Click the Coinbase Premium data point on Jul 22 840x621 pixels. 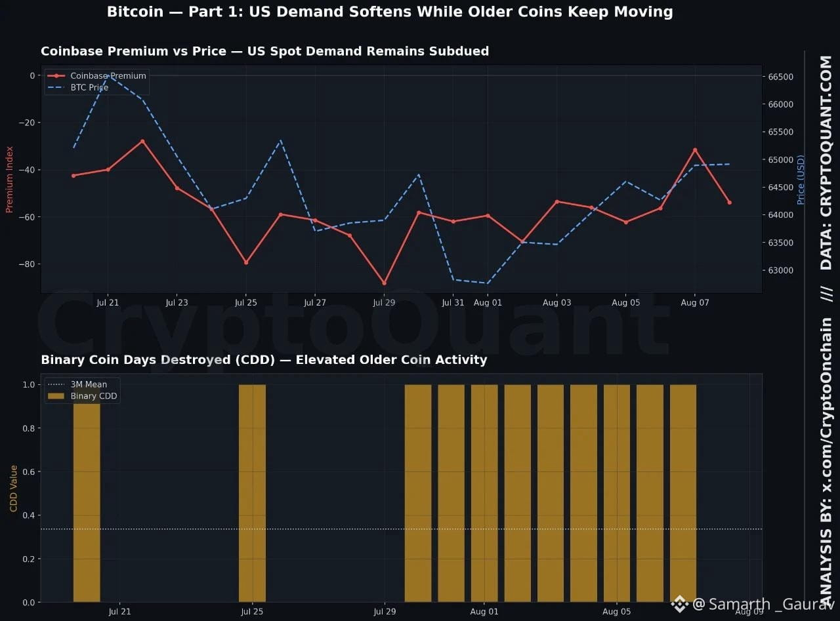[x=142, y=141]
